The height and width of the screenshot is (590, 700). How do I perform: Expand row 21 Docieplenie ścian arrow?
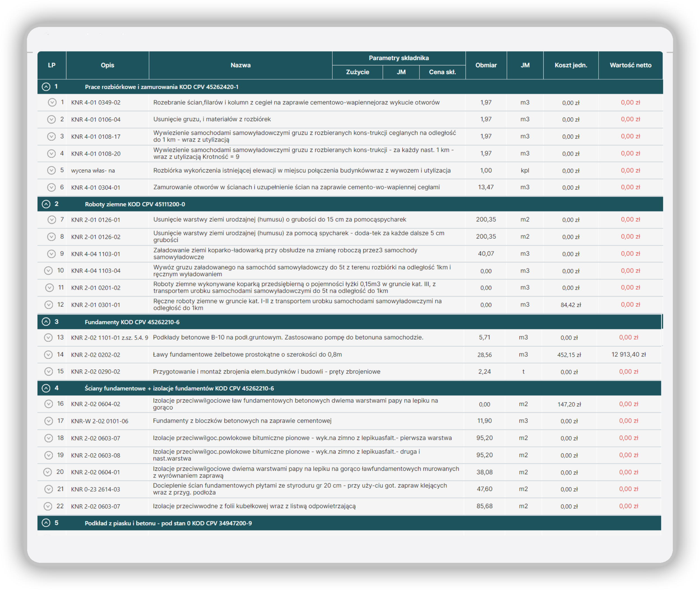click(49, 489)
